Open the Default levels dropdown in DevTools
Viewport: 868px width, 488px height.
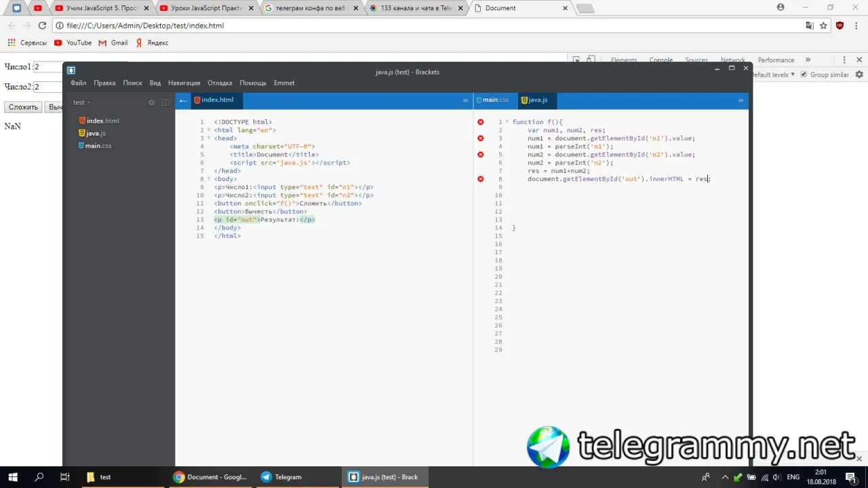click(x=773, y=75)
